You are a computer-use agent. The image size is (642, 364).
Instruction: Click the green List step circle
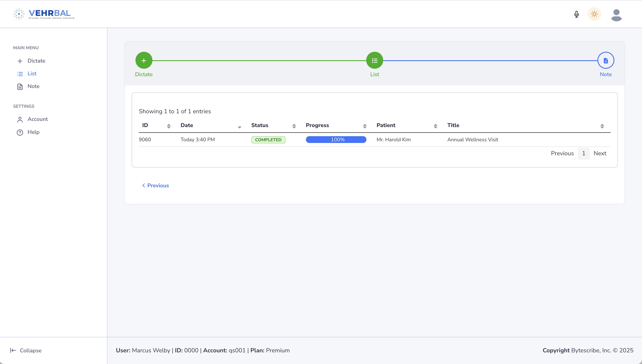[374, 60]
